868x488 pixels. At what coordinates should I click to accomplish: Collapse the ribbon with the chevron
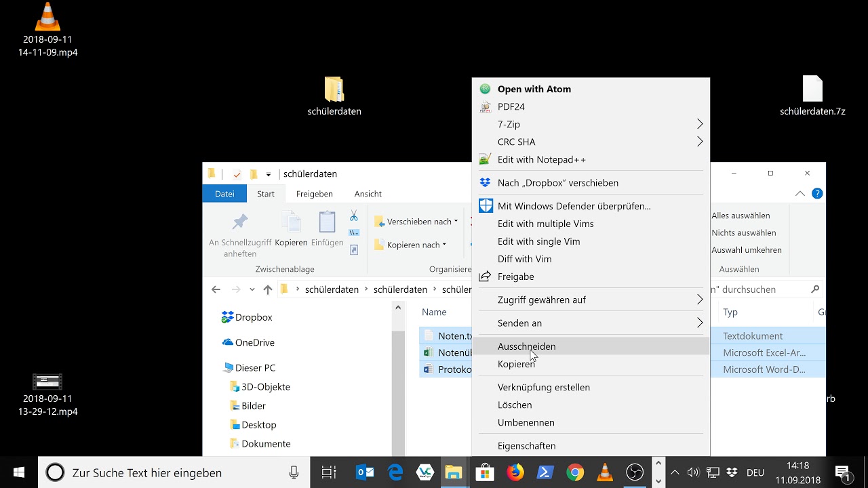click(800, 193)
